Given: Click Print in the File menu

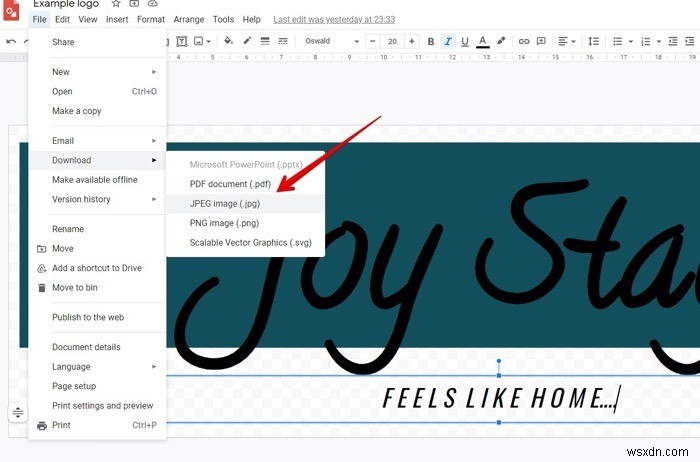Looking at the screenshot, I should click(x=97, y=425).
